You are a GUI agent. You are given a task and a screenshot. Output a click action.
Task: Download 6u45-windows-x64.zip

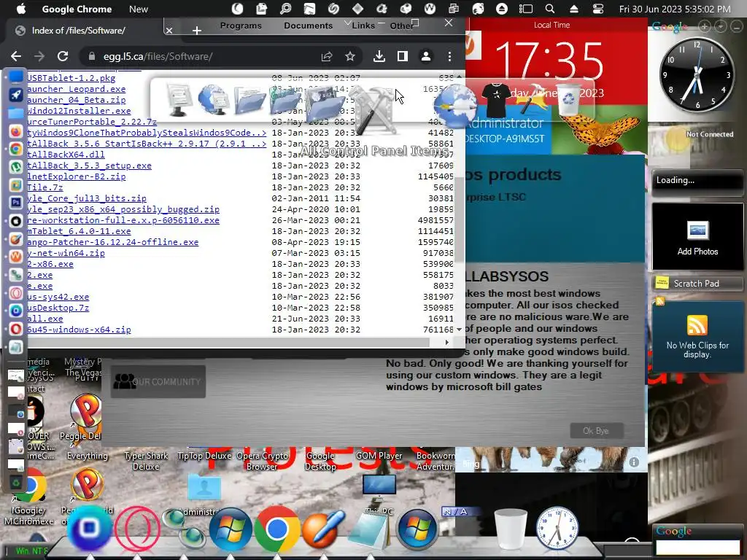pyautogui.click(x=79, y=330)
